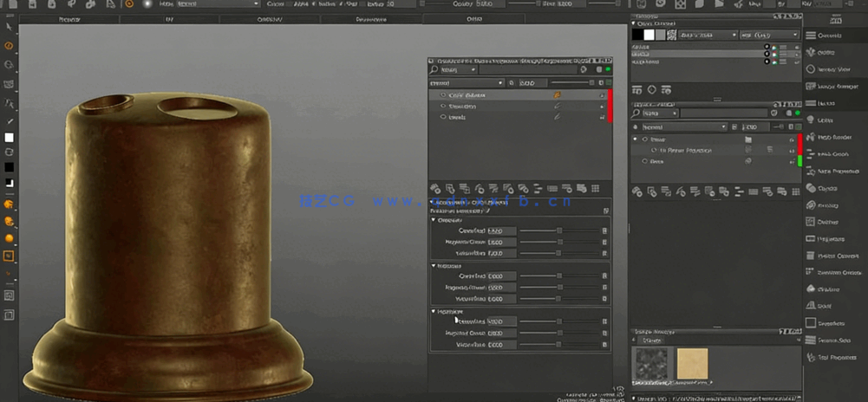Toggle visibility circle of third layer in floating panel
The image size is (868, 402).
click(x=443, y=117)
